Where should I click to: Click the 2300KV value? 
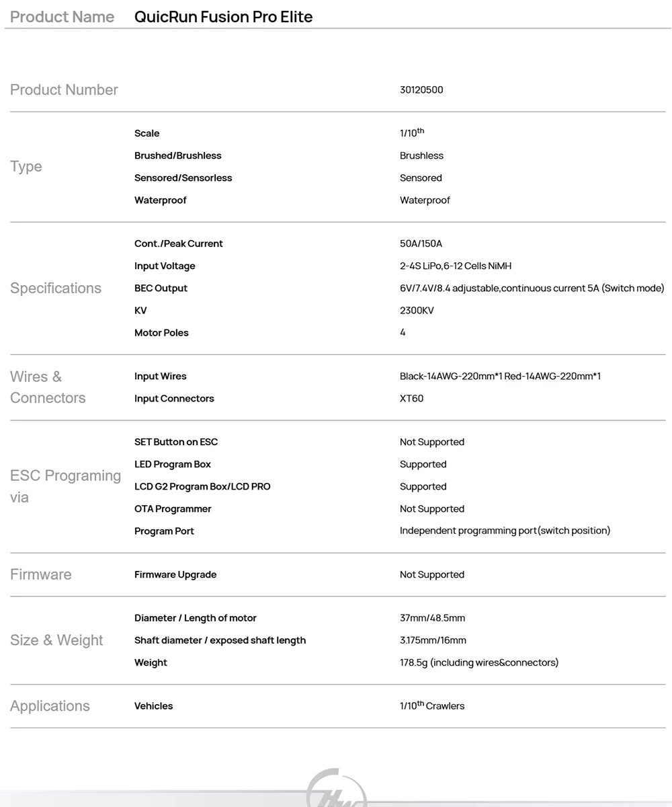[417, 310]
